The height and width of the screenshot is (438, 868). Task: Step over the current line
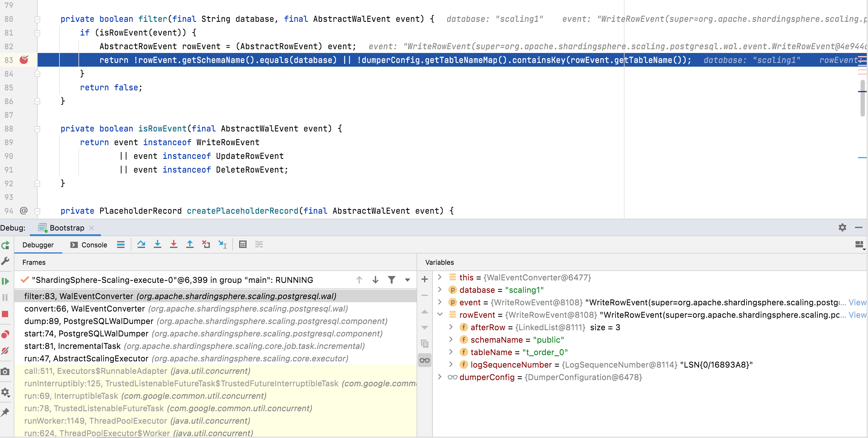[141, 245]
